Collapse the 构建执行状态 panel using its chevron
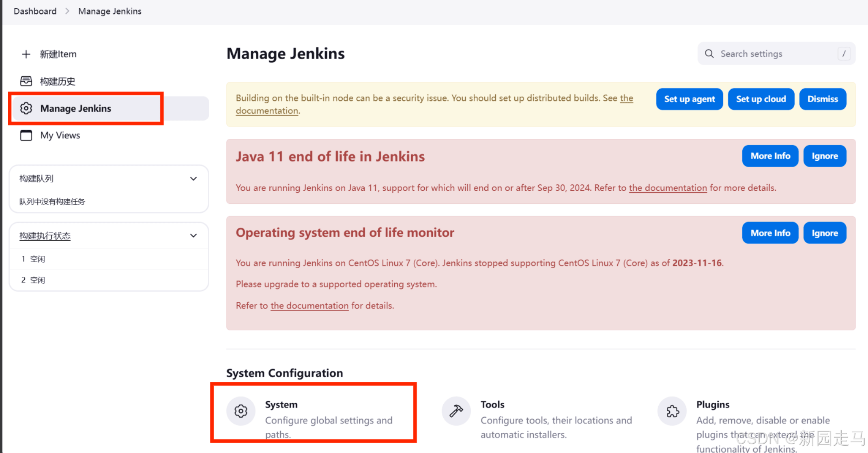Image resolution: width=868 pixels, height=453 pixels. point(193,235)
